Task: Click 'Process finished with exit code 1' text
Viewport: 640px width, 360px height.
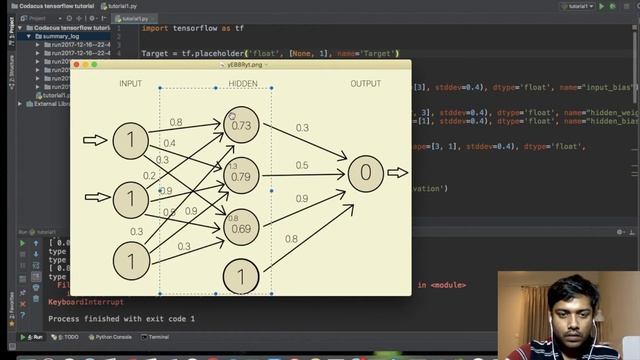Action: [121, 319]
